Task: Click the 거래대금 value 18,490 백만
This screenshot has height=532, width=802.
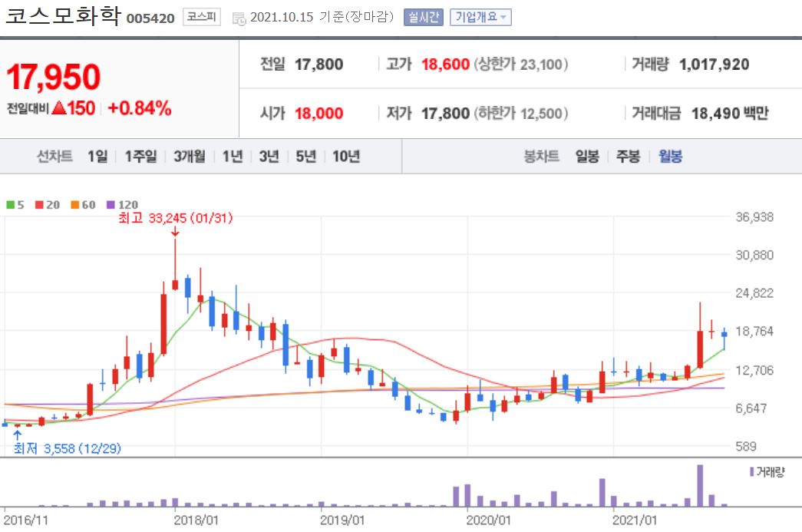Action: (x=730, y=114)
